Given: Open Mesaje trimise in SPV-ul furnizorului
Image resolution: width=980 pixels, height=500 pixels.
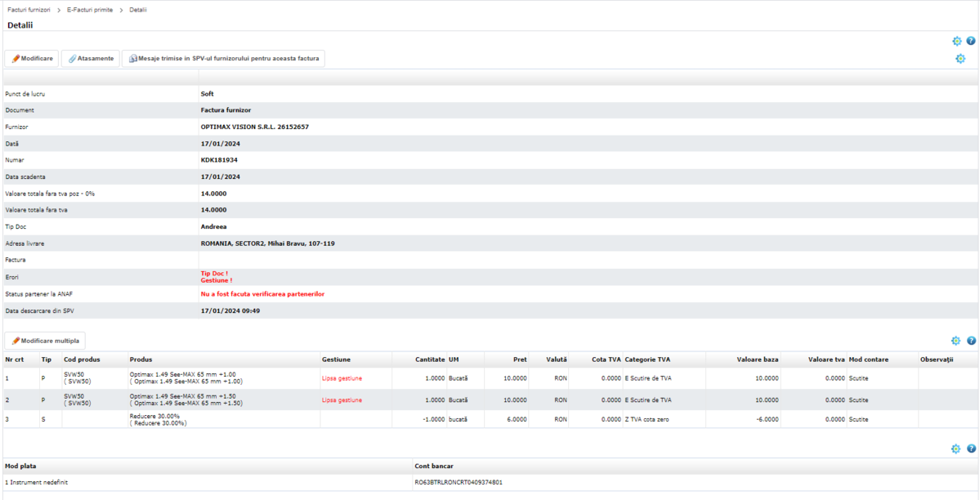Looking at the screenshot, I should (x=223, y=59).
